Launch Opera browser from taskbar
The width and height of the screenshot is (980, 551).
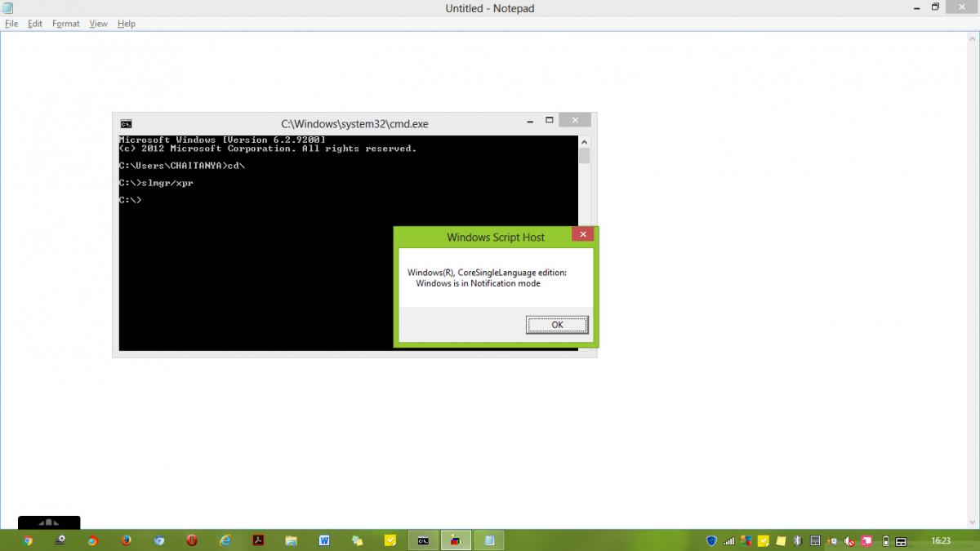click(x=192, y=540)
